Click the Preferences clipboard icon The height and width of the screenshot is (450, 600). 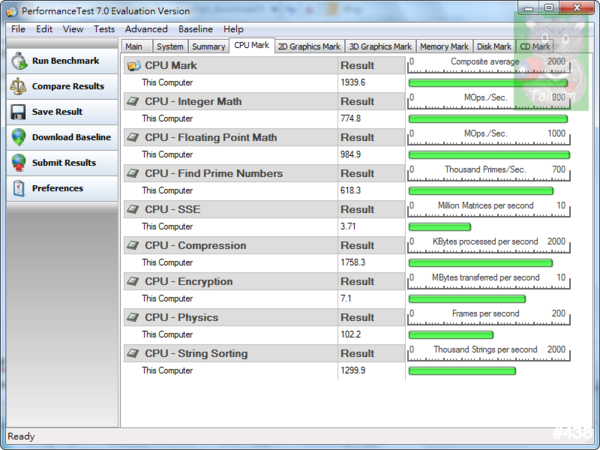(x=18, y=188)
